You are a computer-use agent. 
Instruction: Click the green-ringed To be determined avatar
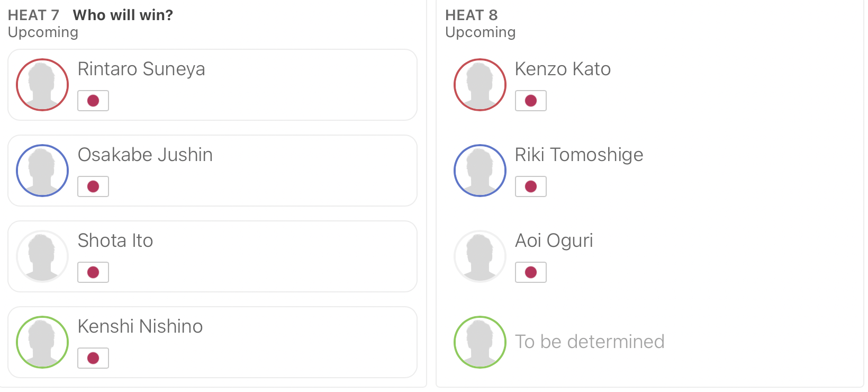coord(480,342)
